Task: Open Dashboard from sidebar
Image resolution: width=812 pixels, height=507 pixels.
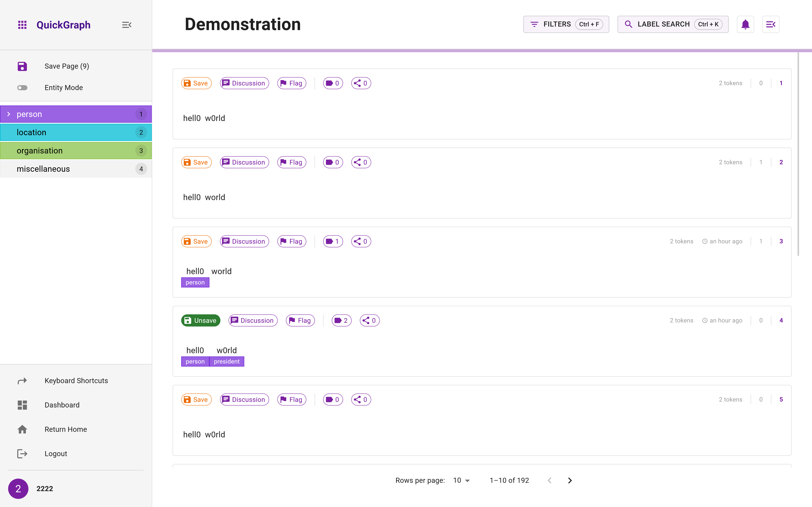Action: point(62,405)
